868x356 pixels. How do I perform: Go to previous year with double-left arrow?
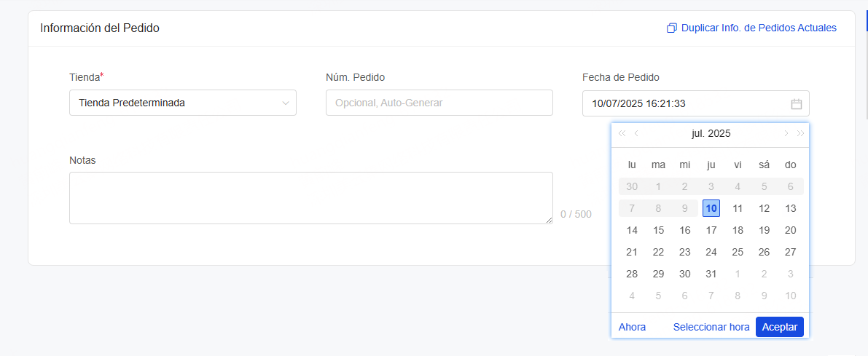pos(622,133)
